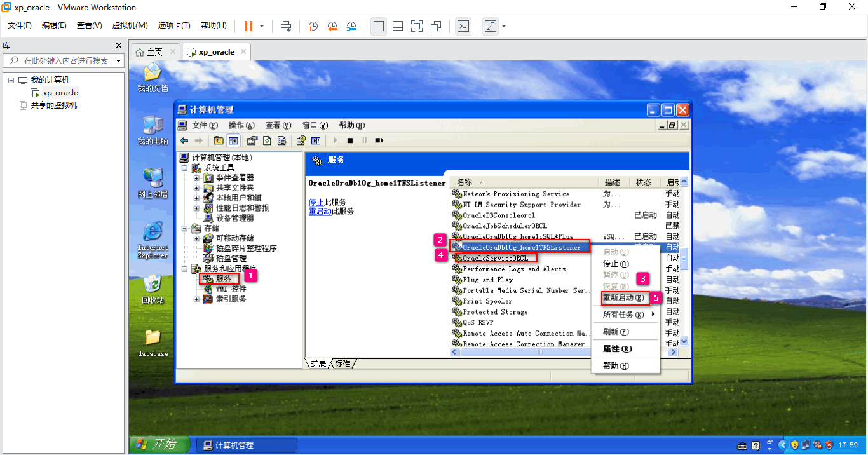
Task: Expand 索引服务 tree node
Action: pyautogui.click(x=196, y=299)
